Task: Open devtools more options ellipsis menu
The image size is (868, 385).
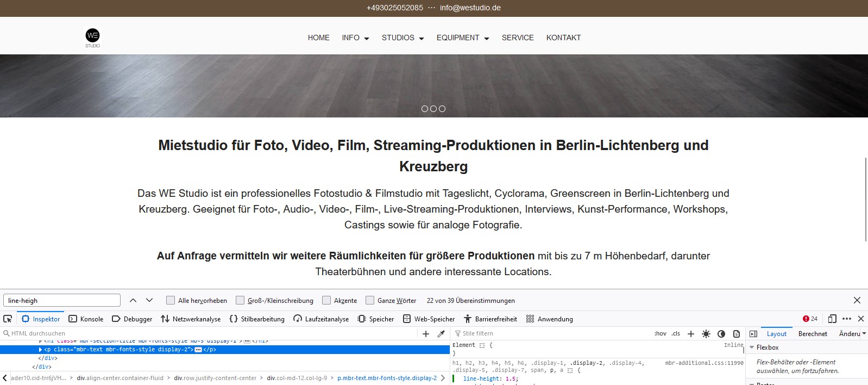Action: click(846, 319)
